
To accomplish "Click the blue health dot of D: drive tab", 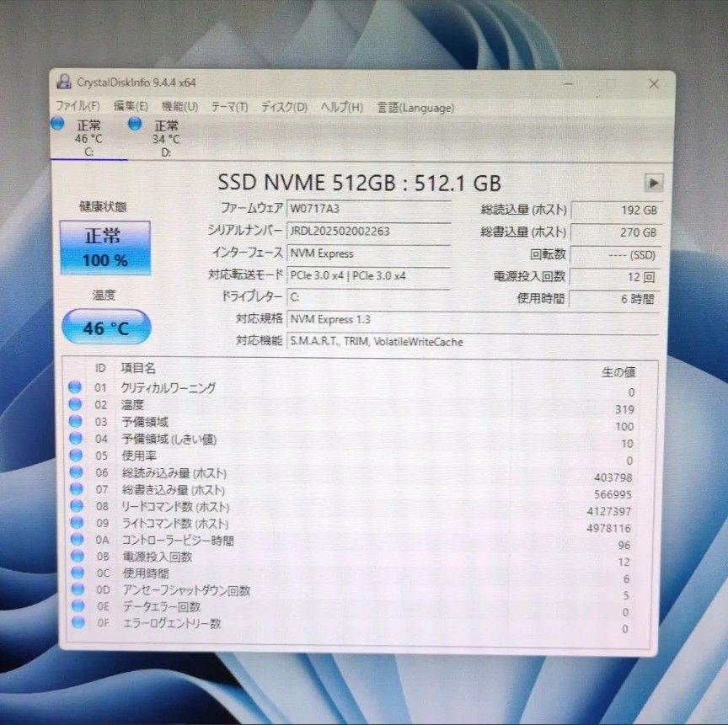I will [135, 124].
